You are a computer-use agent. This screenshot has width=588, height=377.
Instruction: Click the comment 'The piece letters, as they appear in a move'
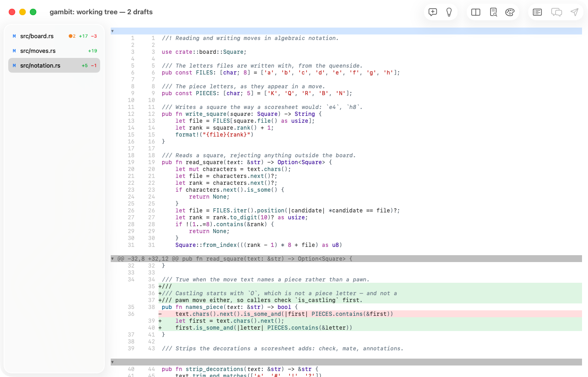(243, 86)
